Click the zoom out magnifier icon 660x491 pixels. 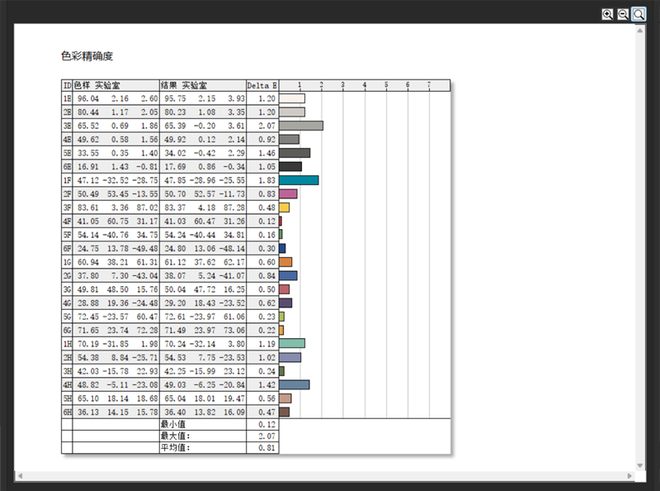(x=622, y=14)
